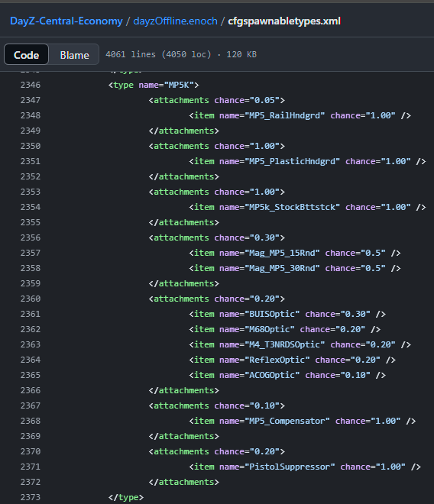Select line number 2367
434x504 pixels.
(x=31, y=405)
